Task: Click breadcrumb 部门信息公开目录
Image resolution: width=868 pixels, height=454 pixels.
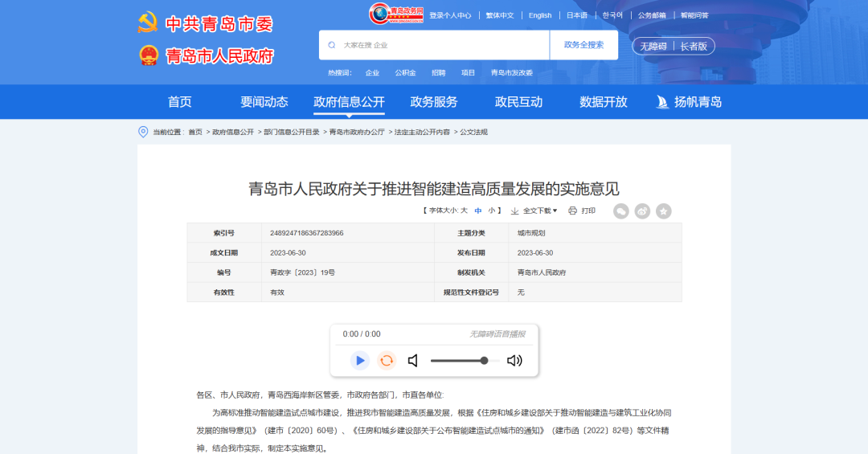Action: click(292, 132)
